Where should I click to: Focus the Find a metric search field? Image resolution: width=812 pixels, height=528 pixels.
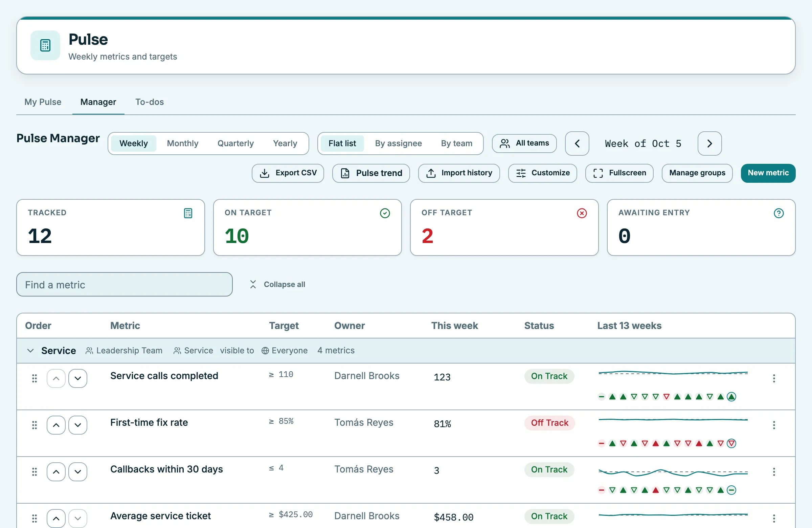(x=124, y=284)
